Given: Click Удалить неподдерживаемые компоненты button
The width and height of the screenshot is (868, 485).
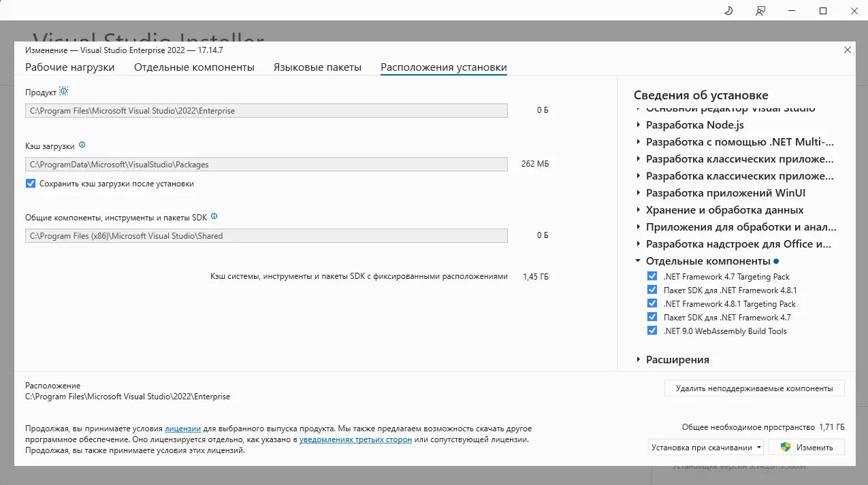Looking at the screenshot, I should (754, 388).
